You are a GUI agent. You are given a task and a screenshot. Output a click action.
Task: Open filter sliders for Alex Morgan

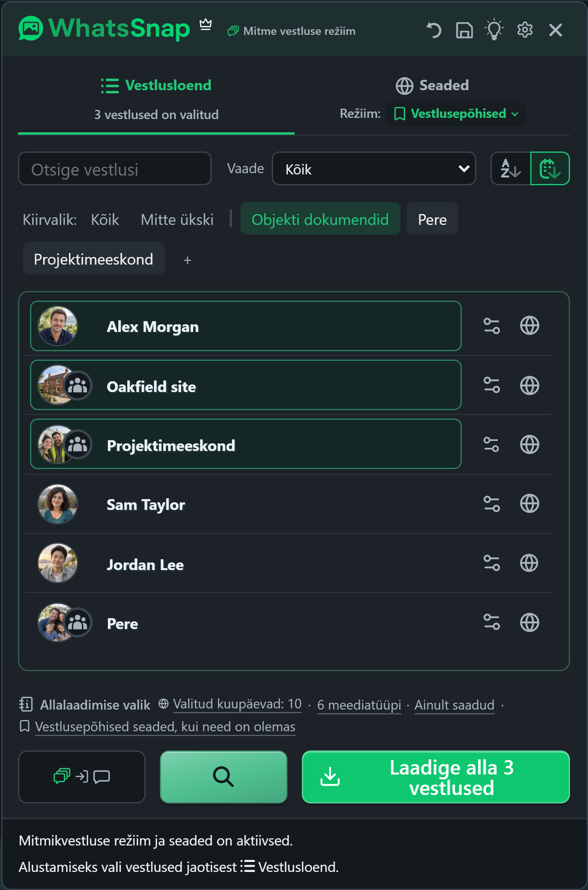(x=491, y=326)
